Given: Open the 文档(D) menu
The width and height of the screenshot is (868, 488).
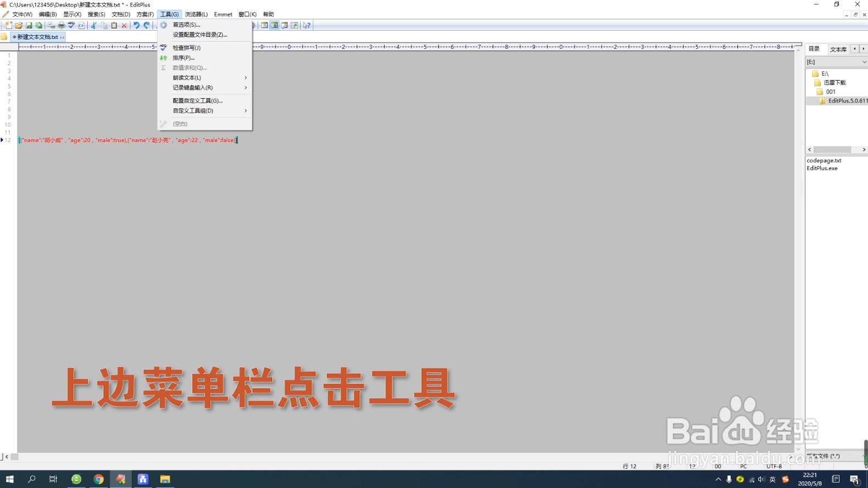Looking at the screenshot, I should [121, 14].
